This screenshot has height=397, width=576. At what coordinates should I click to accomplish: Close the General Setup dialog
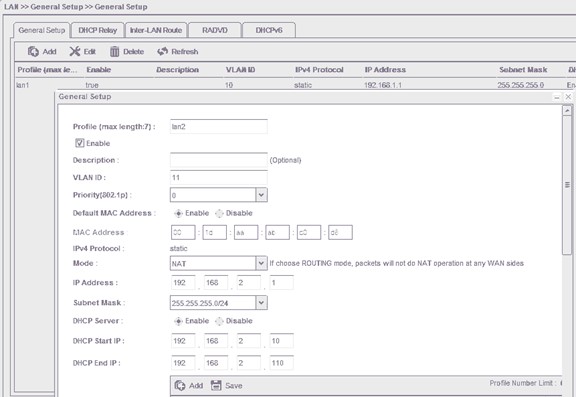coord(568,97)
